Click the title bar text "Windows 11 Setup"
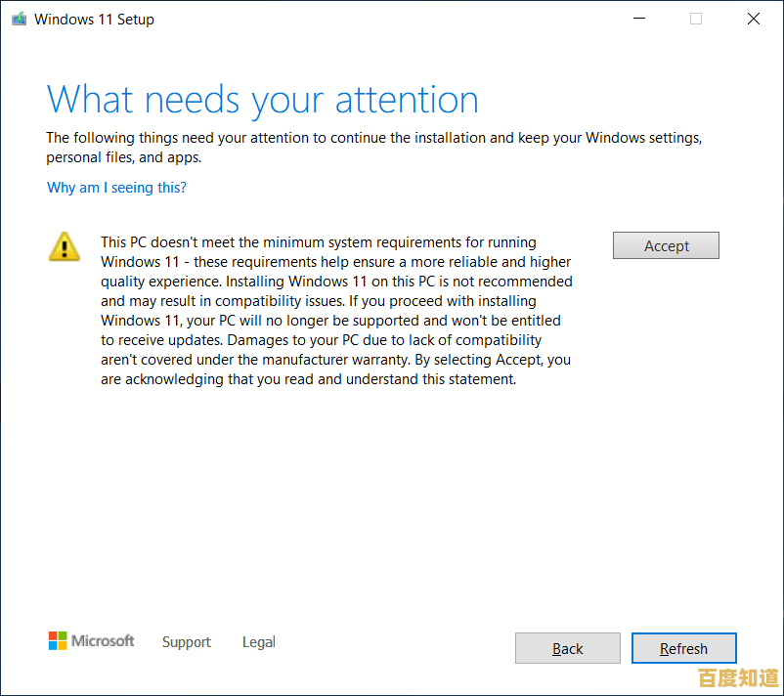The height and width of the screenshot is (696, 784). click(93, 19)
